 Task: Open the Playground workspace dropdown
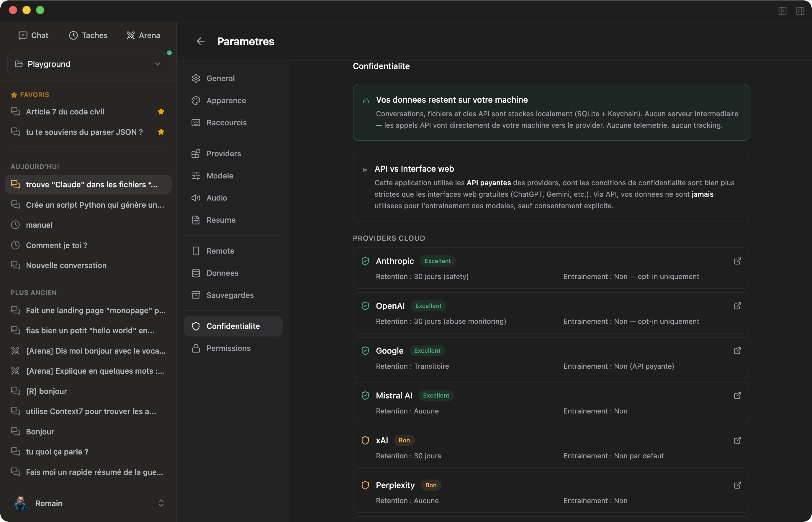[88, 64]
